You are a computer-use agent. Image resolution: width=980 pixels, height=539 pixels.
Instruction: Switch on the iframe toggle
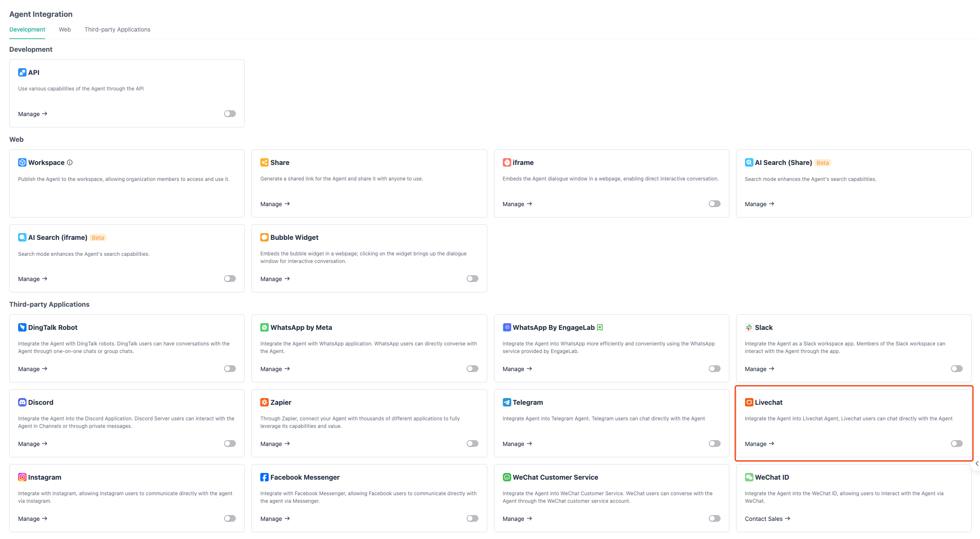click(714, 204)
